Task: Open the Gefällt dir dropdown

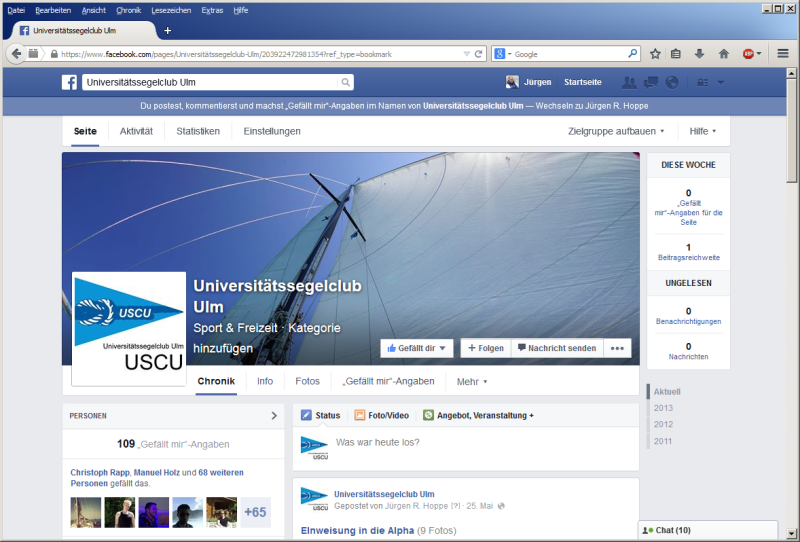Action: pyautogui.click(x=416, y=348)
